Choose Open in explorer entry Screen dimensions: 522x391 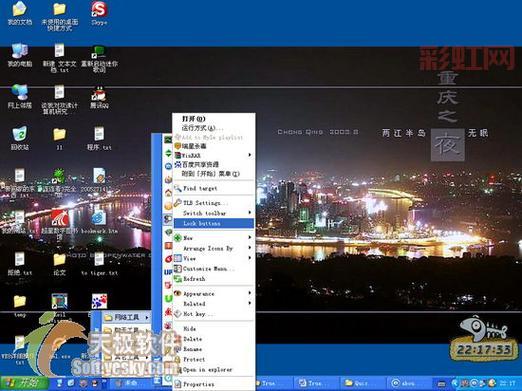pyautogui.click(x=213, y=369)
